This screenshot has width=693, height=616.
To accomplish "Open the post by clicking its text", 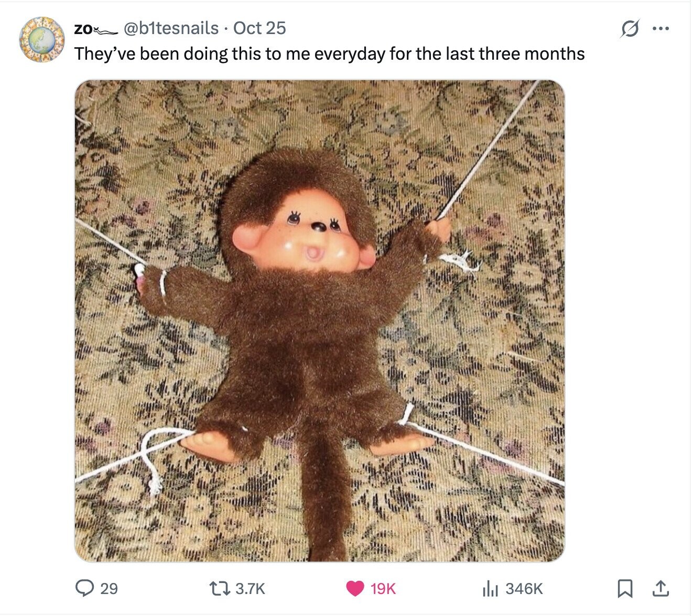I will (329, 53).
